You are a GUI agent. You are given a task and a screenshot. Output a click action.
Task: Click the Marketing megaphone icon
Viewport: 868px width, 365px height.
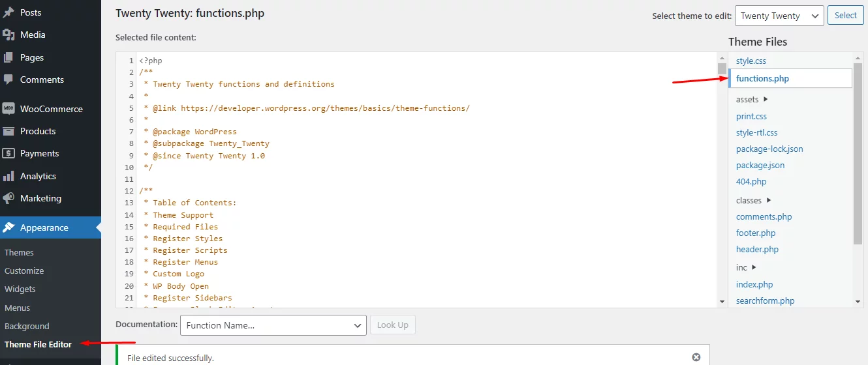[8, 198]
